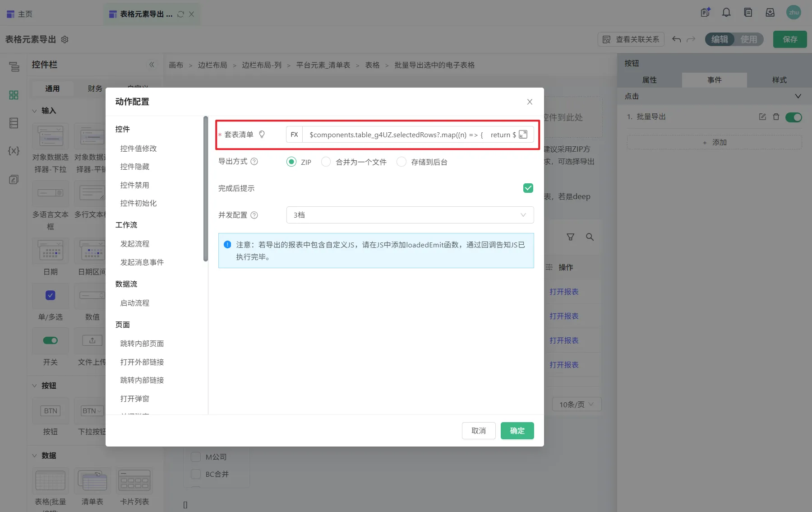Close the 动作配置 dialog

click(x=530, y=102)
